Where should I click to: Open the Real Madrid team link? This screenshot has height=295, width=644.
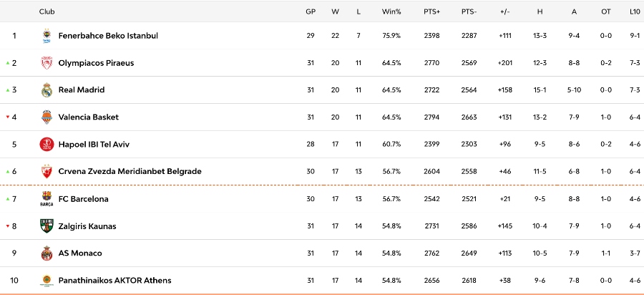click(81, 90)
